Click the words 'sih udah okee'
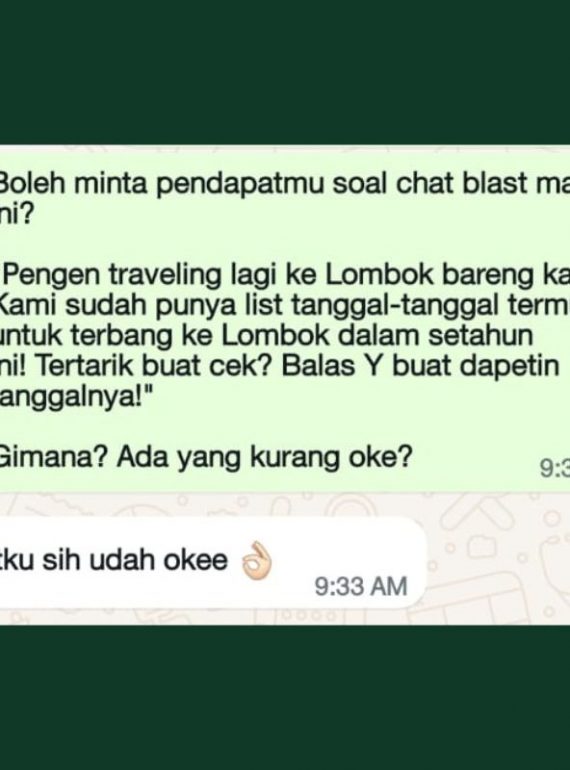 pyautogui.click(x=135, y=560)
